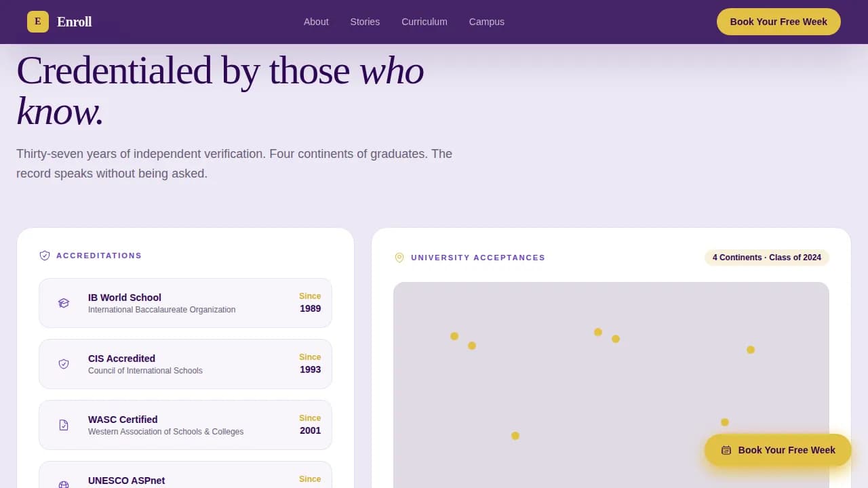Click the shield icon beside Accreditations heading
This screenshot has width=868, height=488.
tap(45, 256)
